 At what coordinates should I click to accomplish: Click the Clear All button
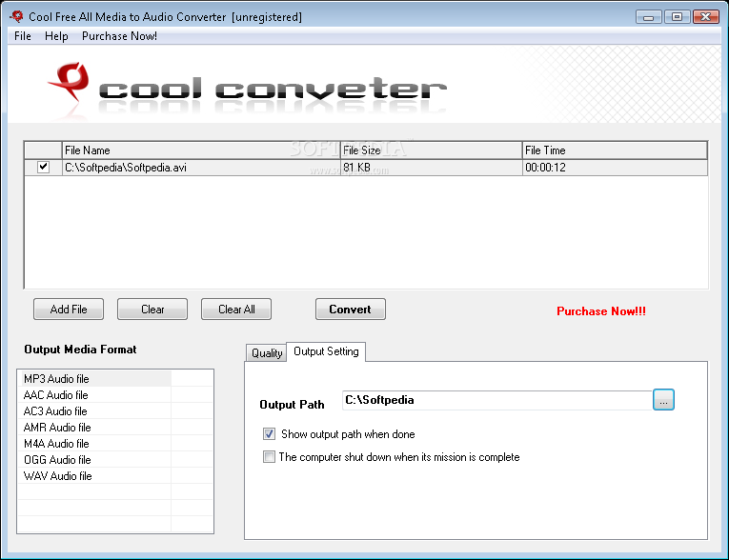click(236, 309)
